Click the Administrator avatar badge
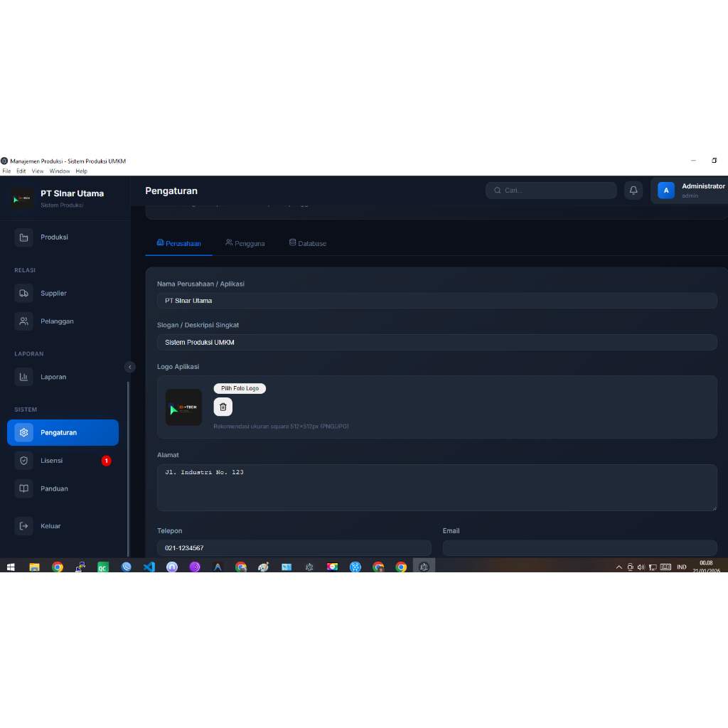 (x=665, y=191)
